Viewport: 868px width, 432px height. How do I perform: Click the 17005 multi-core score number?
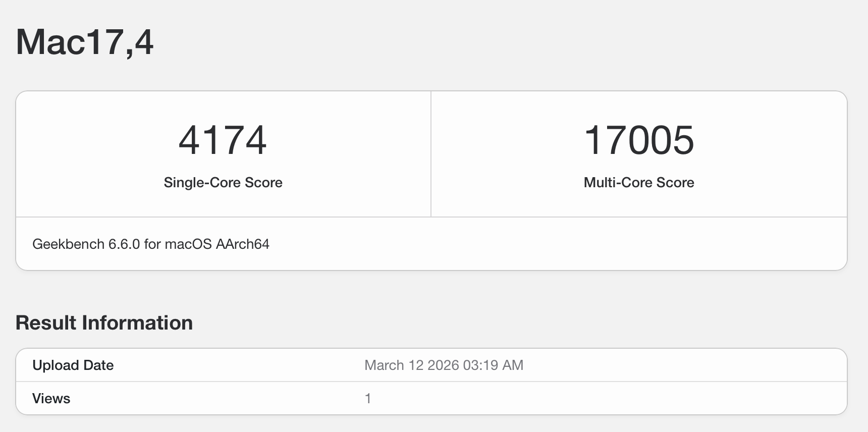point(639,140)
